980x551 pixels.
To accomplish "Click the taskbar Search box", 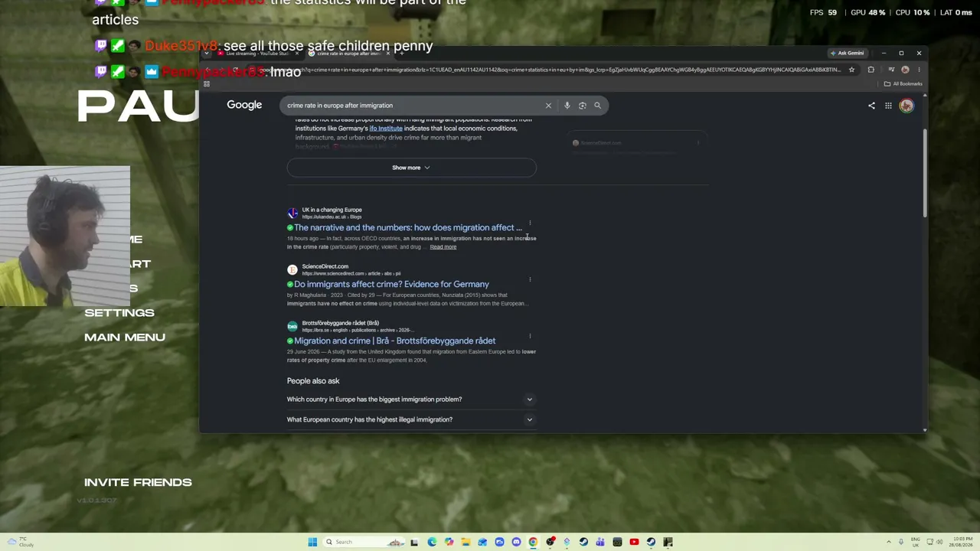I will coord(364,542).
